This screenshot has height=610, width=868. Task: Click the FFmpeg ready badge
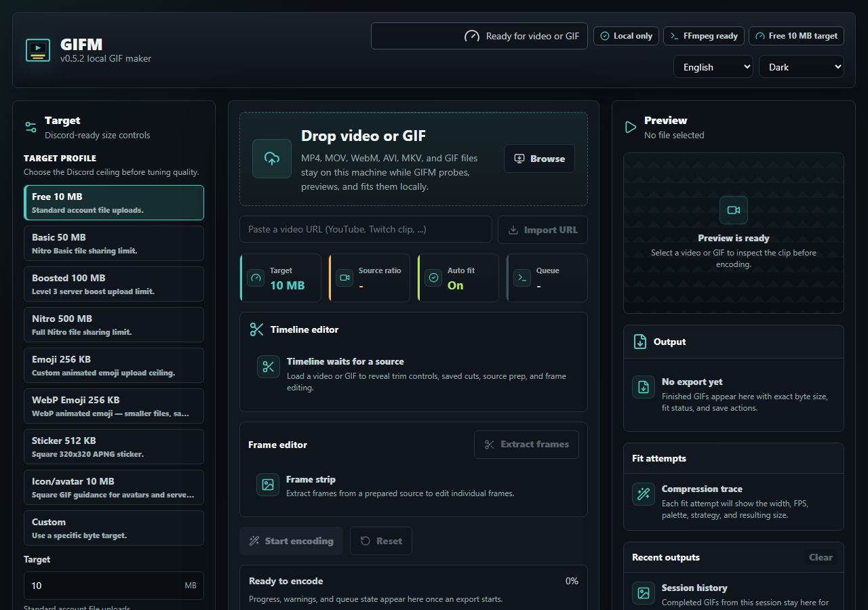click(x=704, y=36)
